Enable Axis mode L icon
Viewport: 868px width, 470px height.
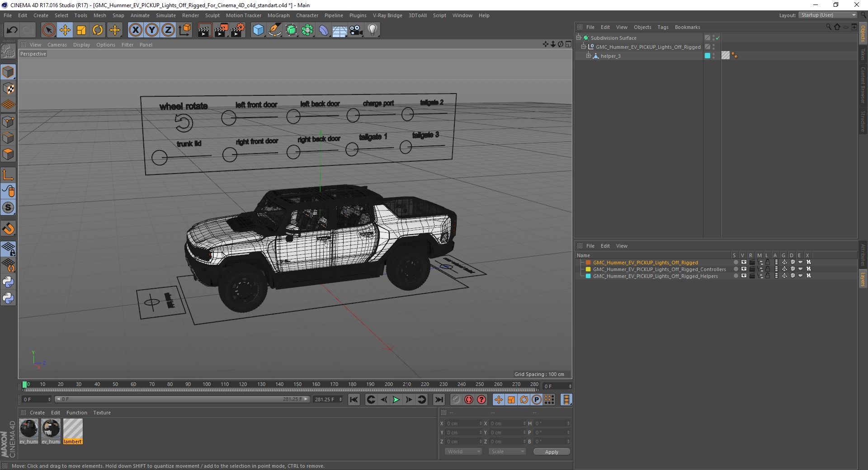pos(8,174)
